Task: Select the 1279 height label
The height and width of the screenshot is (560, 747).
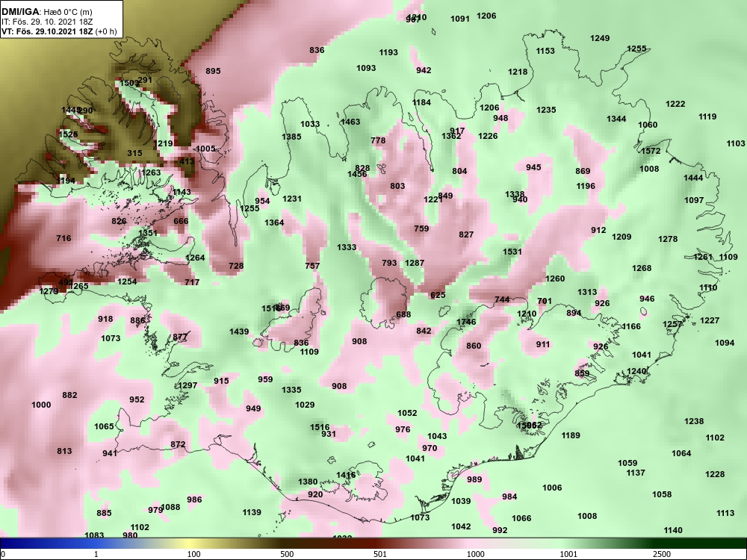Action: click(49, 291)
